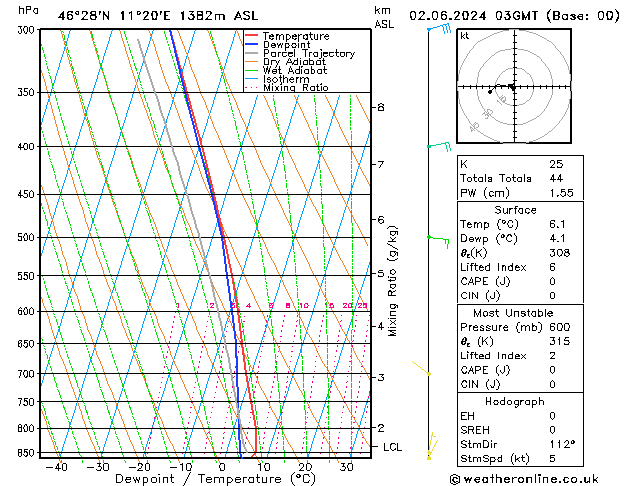Click the green wind barb near 500 hPa

click(438, 238)
